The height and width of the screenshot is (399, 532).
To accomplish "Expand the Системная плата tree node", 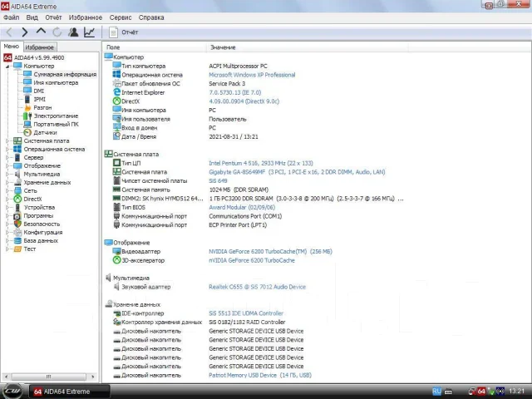I will pyautogui.click(x=7, y=140).
